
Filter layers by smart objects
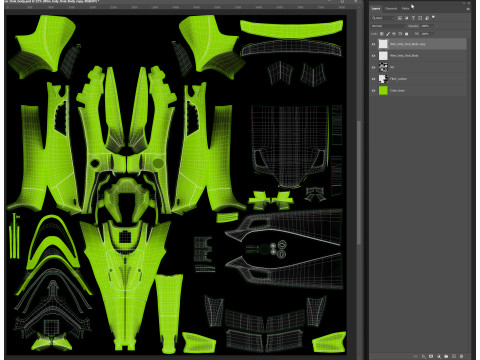pos(427,18)
